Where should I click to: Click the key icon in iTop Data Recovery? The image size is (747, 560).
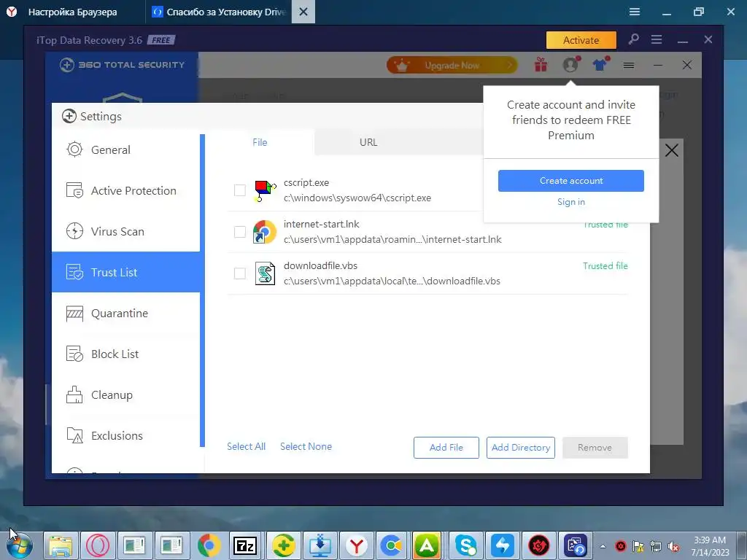tap(633, 39)
